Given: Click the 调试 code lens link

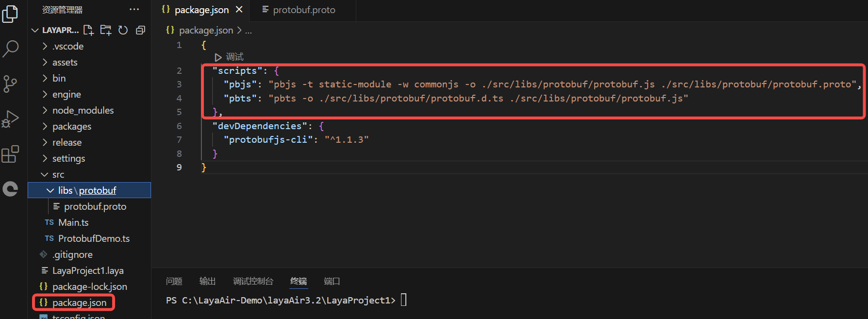Looking at the screenshot, I should click(234, 57).
